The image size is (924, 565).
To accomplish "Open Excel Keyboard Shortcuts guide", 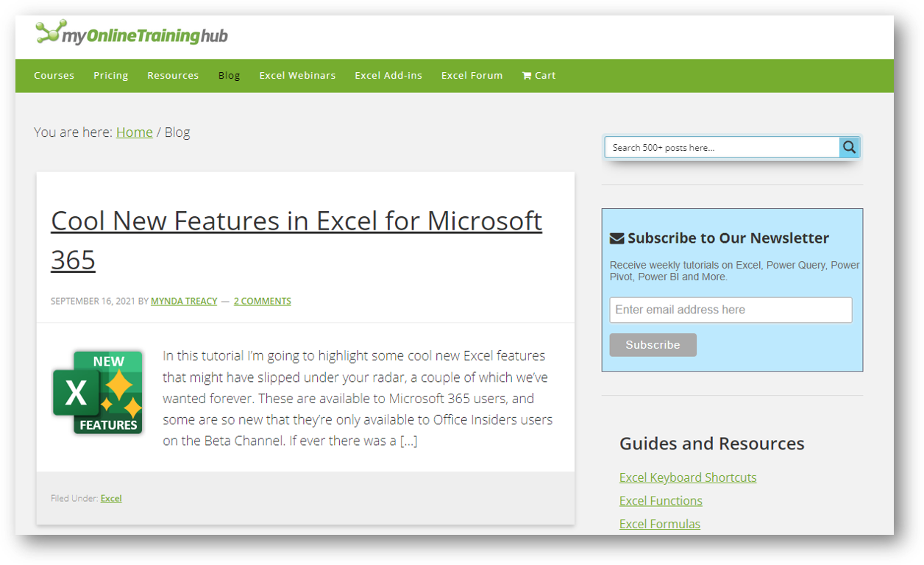I will 688,477.
